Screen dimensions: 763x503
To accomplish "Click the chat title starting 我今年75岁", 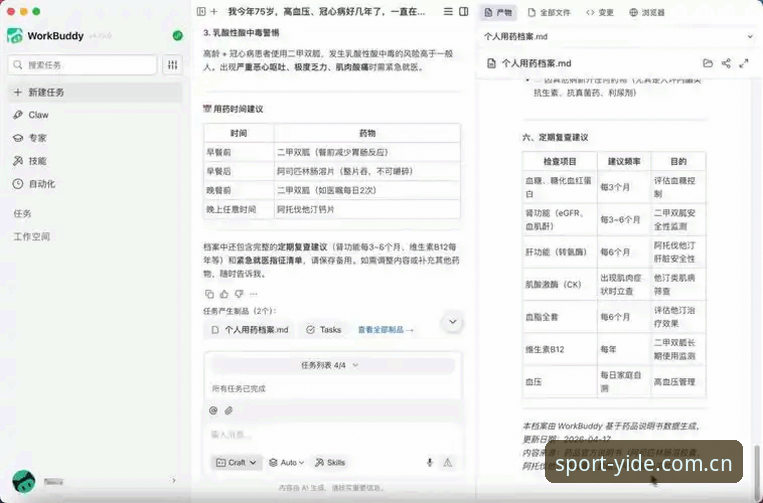I will tap(326, 12).
